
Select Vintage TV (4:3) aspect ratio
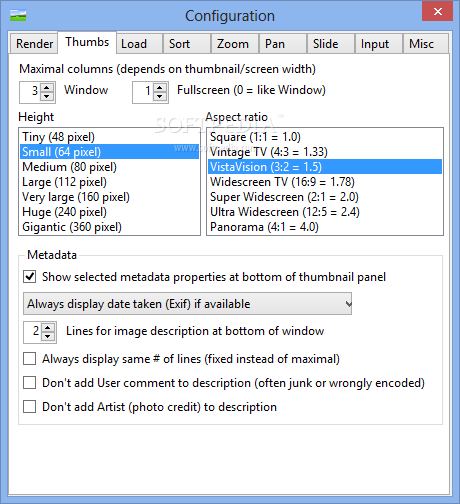point(325,152)
